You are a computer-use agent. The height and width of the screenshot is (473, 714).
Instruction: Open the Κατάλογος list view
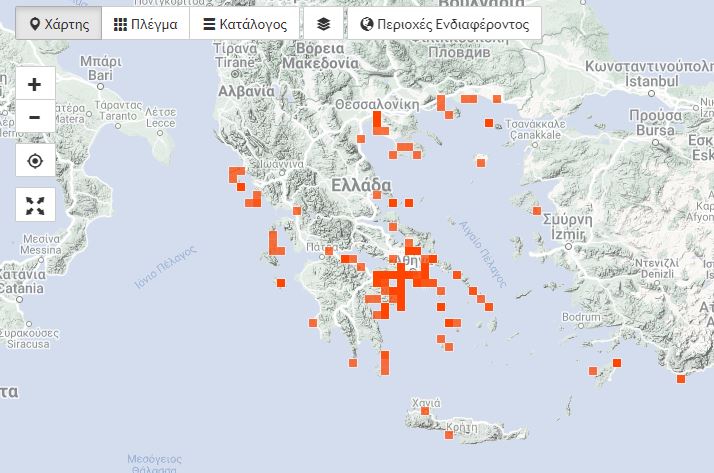point(244,24)
